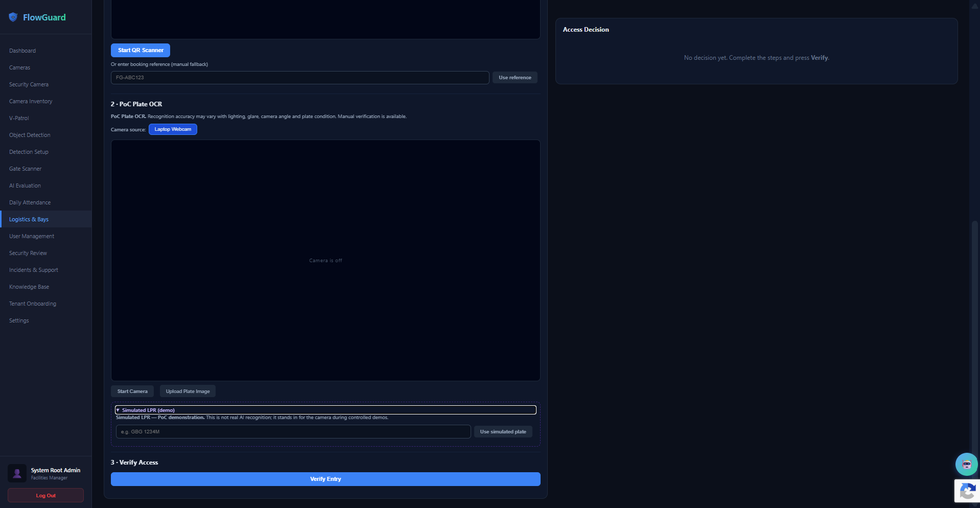
Task: Click the FlowGuard brand name
Action: pos(44,17)
